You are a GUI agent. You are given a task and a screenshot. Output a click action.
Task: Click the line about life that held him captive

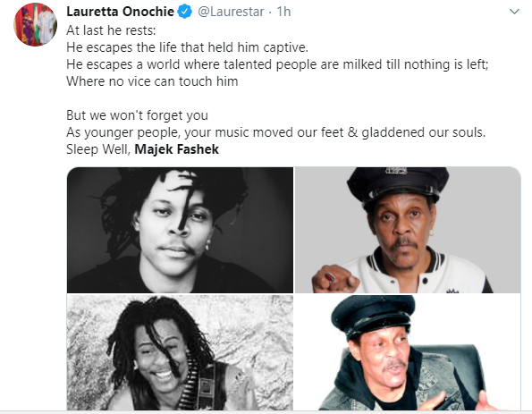click(x=187, y=47)
